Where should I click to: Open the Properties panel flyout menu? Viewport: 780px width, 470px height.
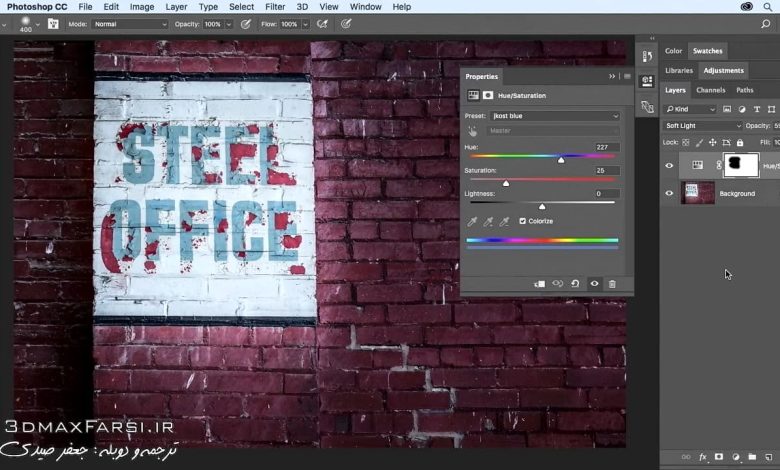627,77
